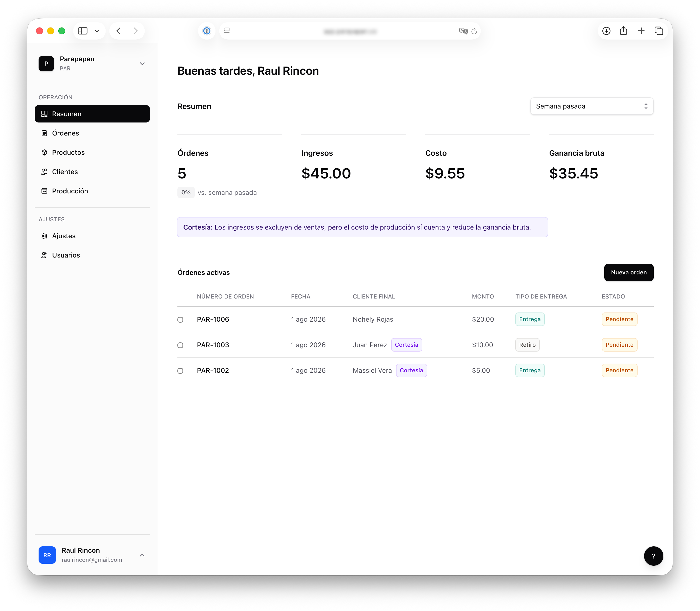Click the Órdenes document icon
The width and height of the screenshot is (700, 611).
point(44,133)
